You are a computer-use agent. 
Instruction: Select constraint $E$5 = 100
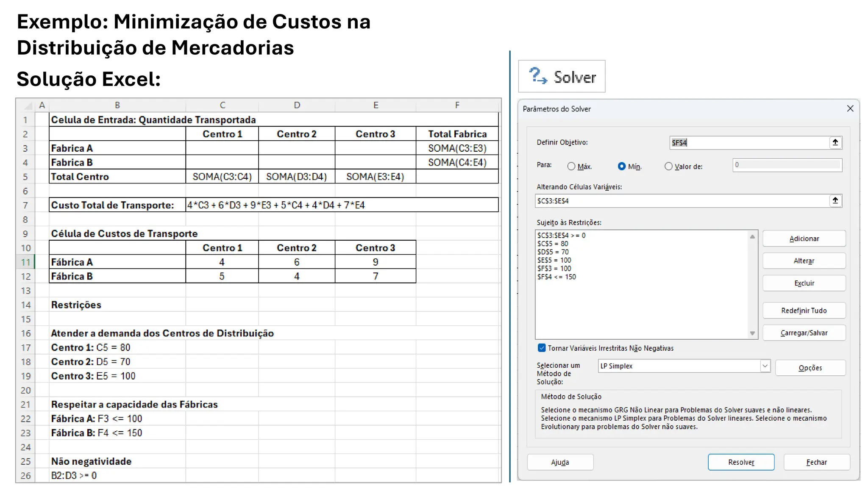point(554,260)
